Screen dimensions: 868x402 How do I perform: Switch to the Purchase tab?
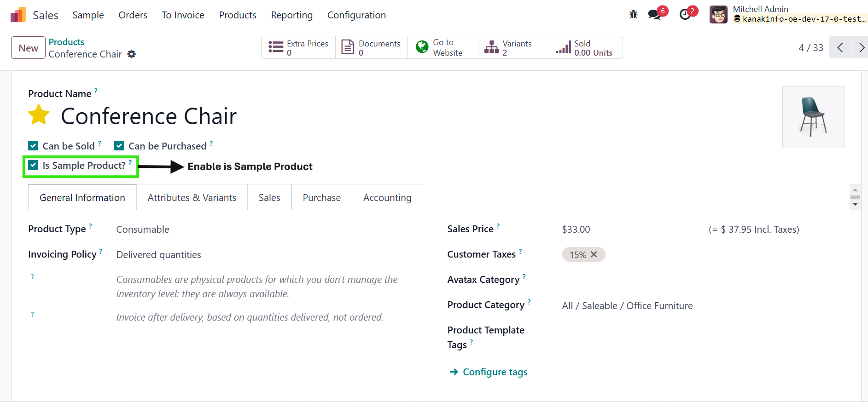click(x=321, y=197)
